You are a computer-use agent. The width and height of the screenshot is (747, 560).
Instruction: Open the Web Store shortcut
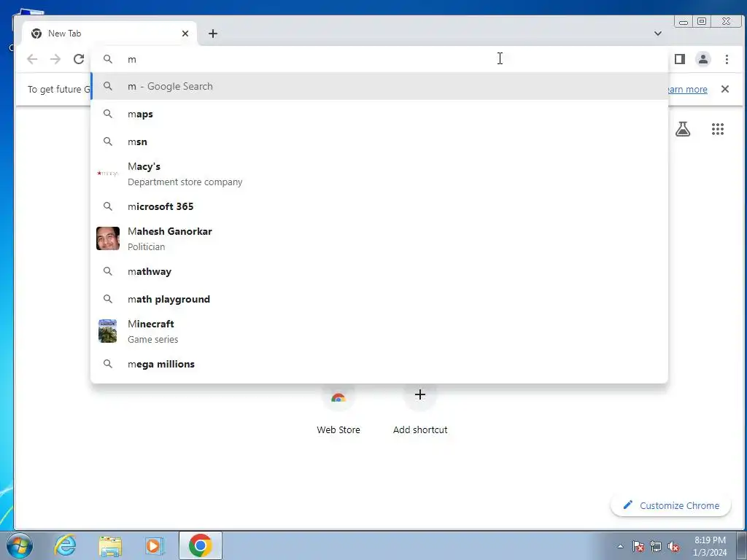coord(338,410)
